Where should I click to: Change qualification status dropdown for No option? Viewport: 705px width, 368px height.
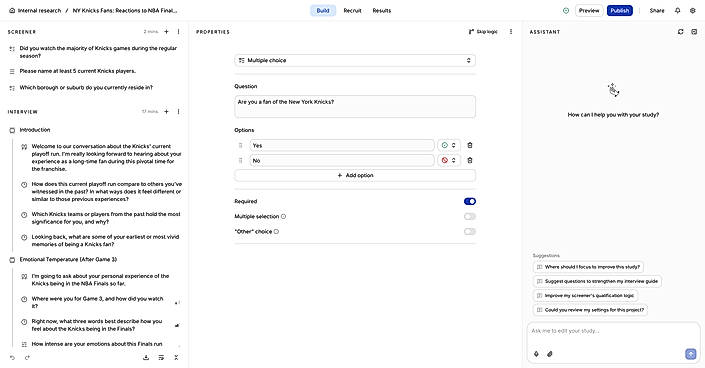(449, 160)
